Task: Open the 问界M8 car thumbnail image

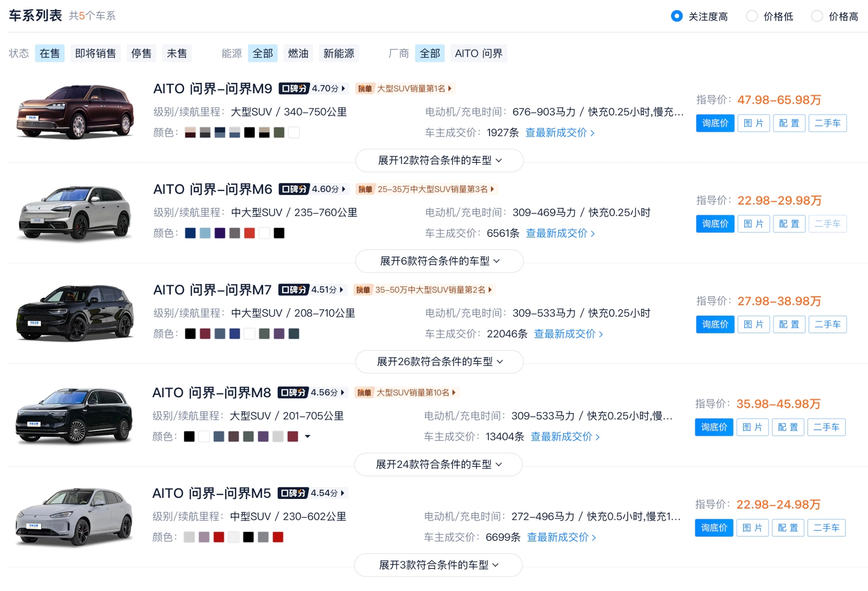Action: click(x=74, y=416)
